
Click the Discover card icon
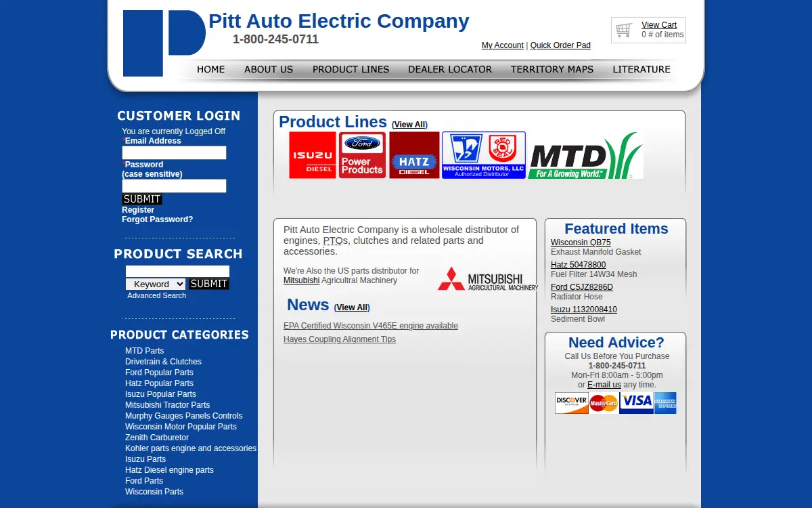coord(572,403)
